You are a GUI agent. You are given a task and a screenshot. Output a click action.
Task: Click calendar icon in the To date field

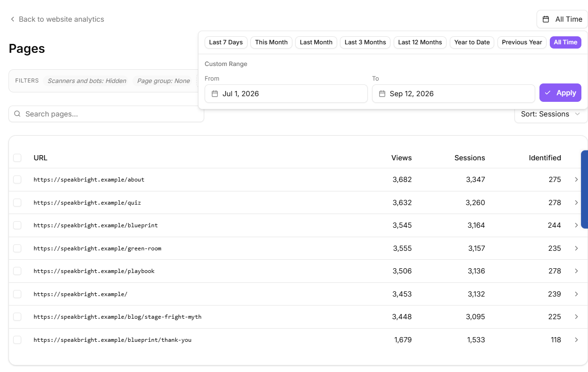point(382,94)
